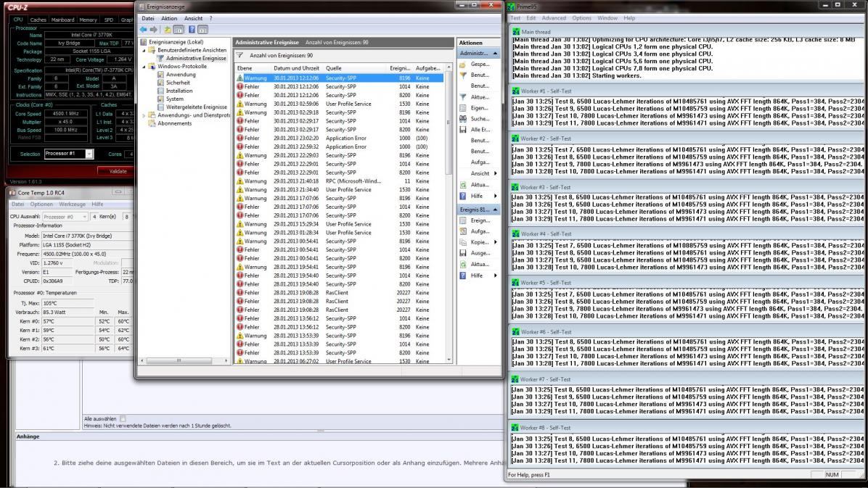Click the Worker #1 - Self-Test window icon
Image resolution: width=868 pixels, height=488 pixels.
[x=515, y=91]
